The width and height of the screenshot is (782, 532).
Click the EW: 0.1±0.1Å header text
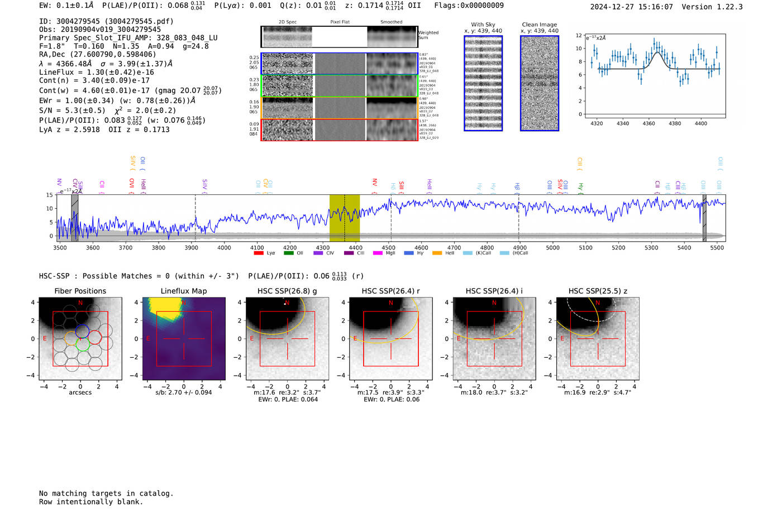coord(66,6)
